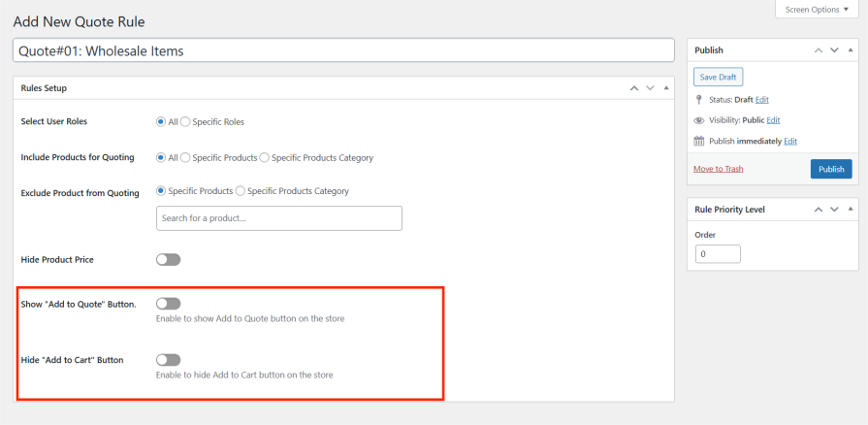Collapse the Rules Setup panel
Viewport: 868px width, 425px height.
click(x=664, y=88)
